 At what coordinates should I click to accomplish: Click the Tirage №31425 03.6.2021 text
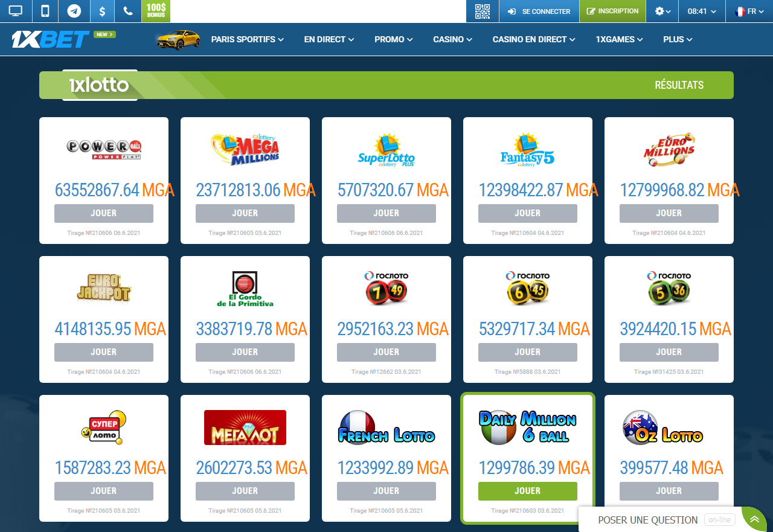point(669,372)
